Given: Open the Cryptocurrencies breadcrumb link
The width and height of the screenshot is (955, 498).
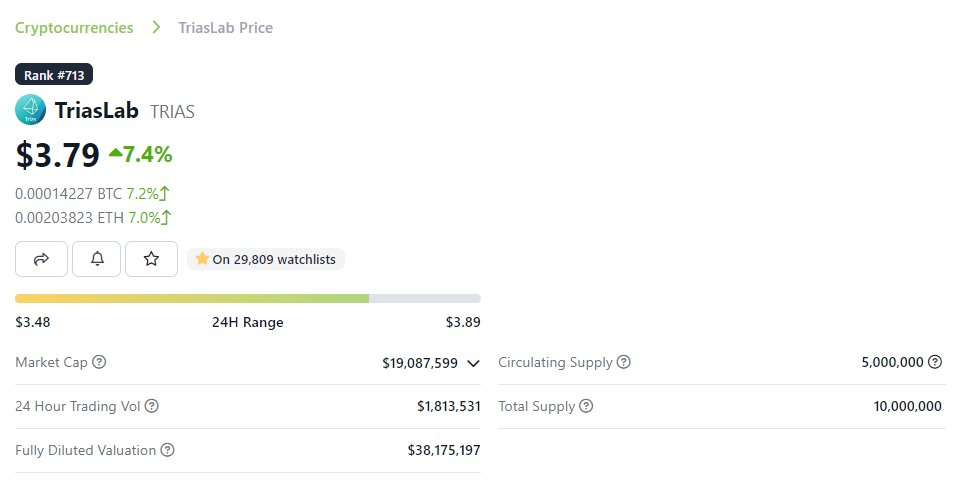Looking at the screenshot, I should [74, 28].
